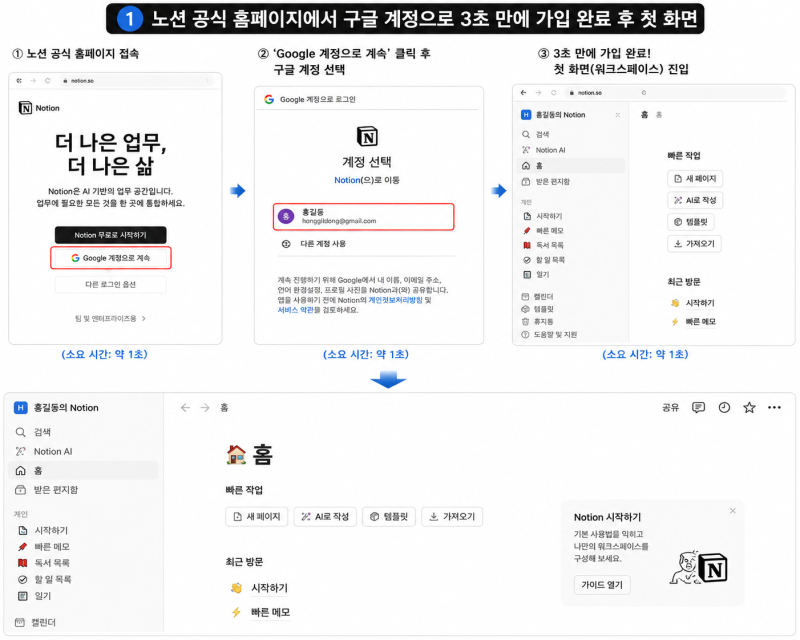Close the Notion 시작하기 card
This screenshot has width=800, height=640.
[x=733, y=511]
